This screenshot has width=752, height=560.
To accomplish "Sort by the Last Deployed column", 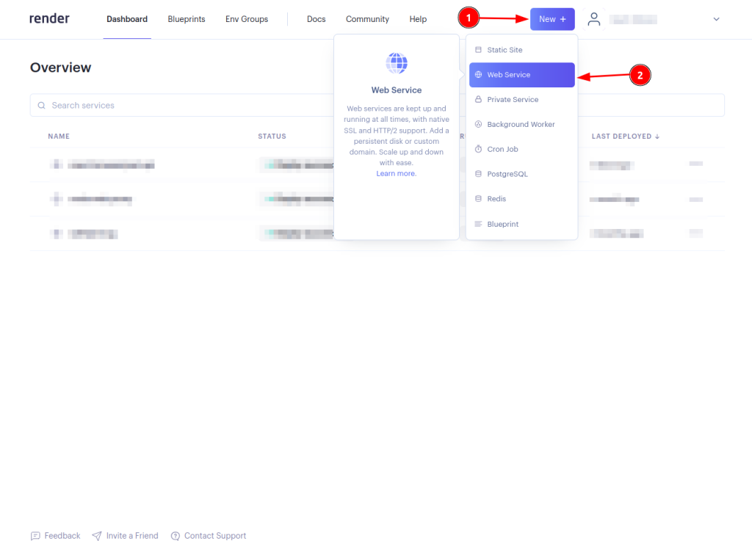I will click(x=625, y=137).
